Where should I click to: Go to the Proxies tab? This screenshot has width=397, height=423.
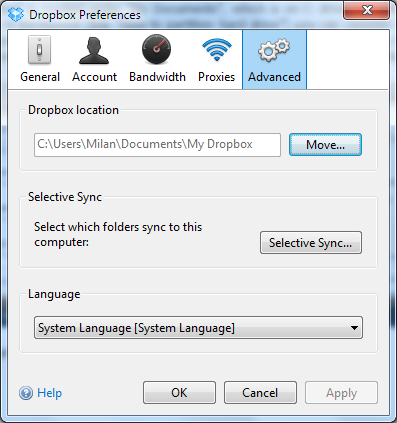pyautogui.click(x=216, y=59)
